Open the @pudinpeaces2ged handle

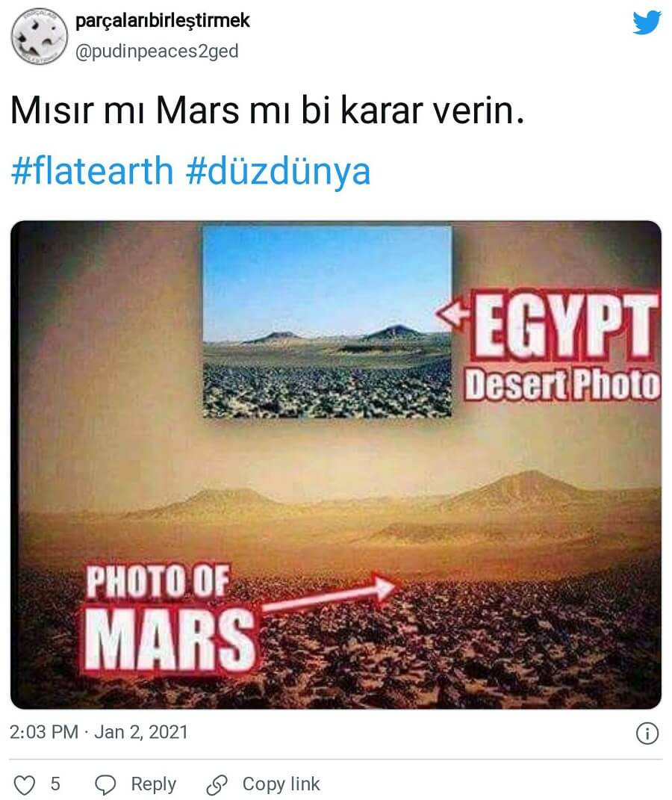[157, 52]
